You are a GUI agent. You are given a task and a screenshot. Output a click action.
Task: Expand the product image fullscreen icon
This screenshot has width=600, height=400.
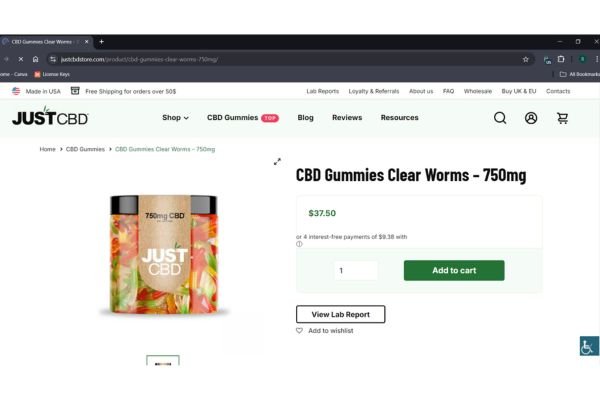[277, 162]
